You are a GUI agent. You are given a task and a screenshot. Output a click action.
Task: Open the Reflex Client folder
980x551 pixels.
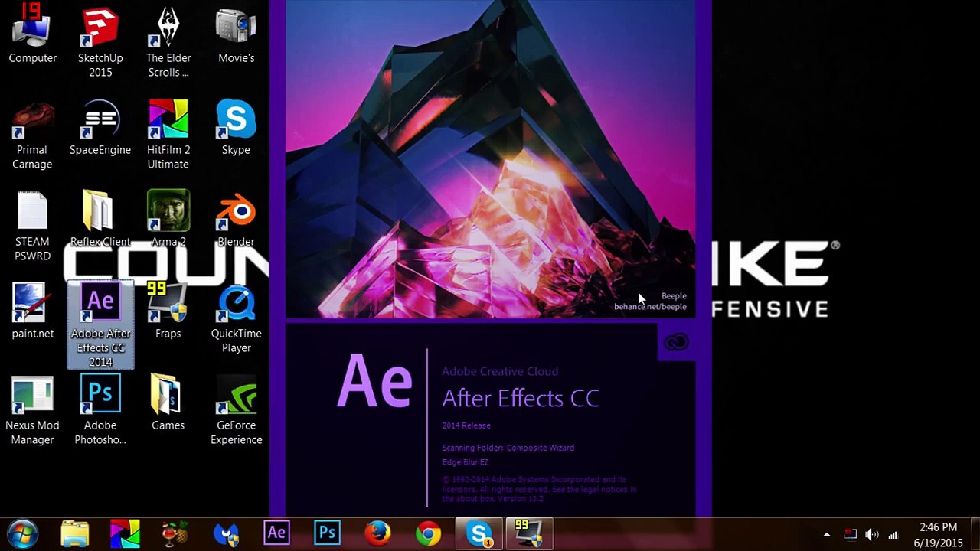tap(100, 219)
